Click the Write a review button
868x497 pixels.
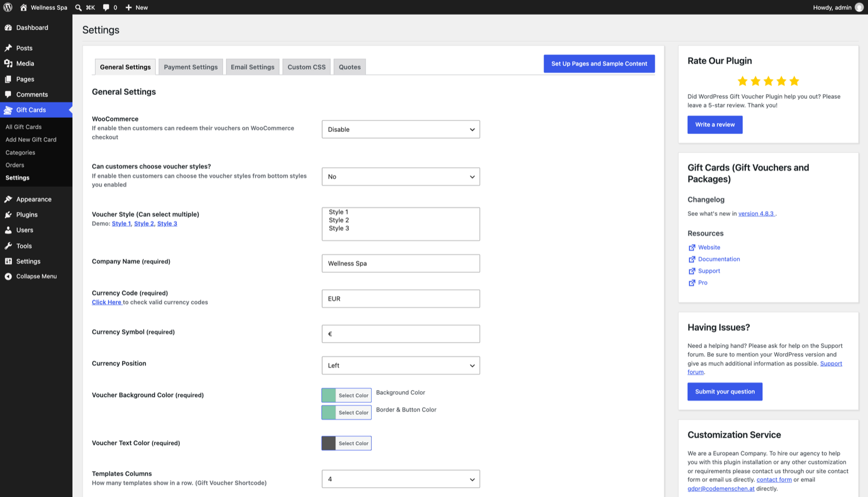[x=715, y=125]
